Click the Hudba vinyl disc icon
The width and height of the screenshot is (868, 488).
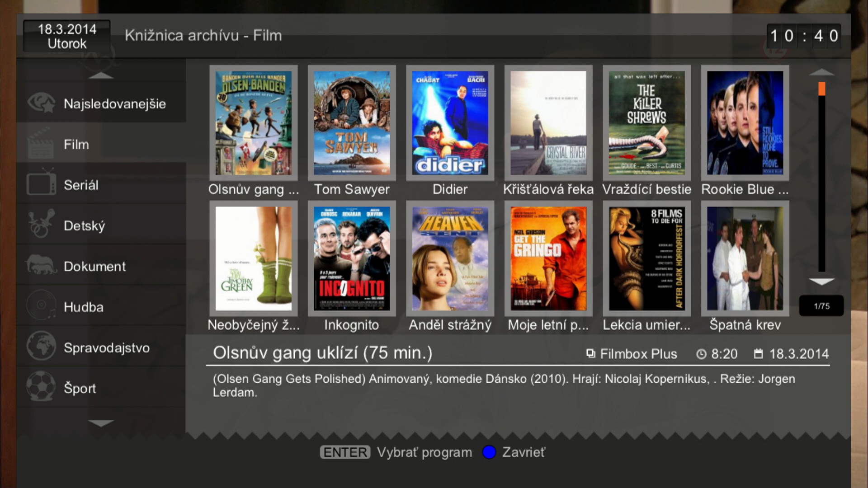pos(41,305)
